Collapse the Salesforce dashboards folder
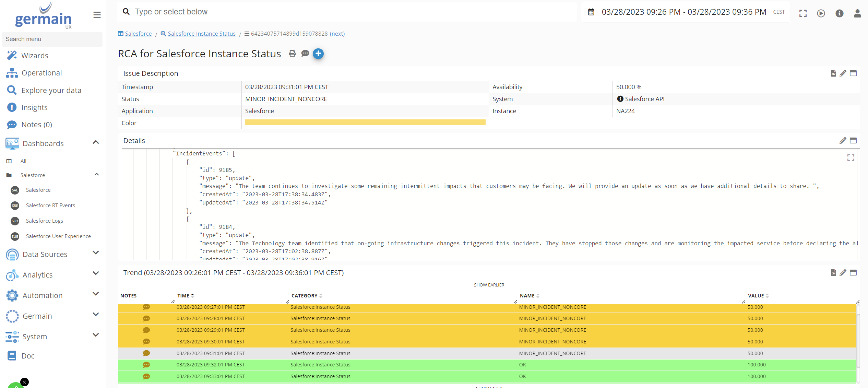This screenshot has height=388, width=868. click(x=96, y=174)
